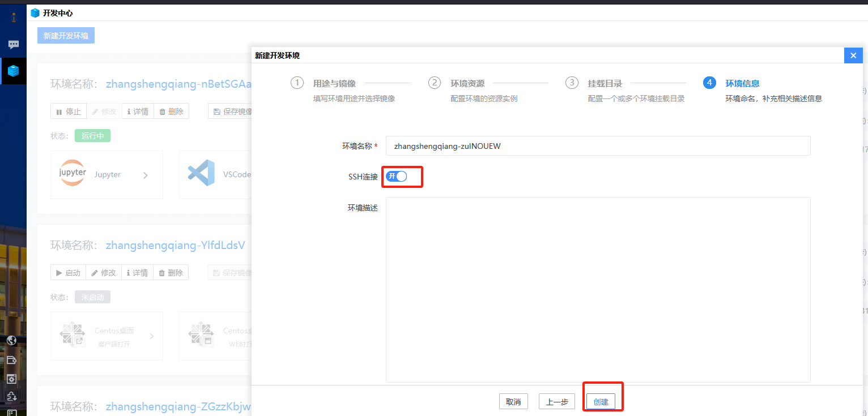This screenshot has width=868, height=416.
Task: Click the 运行中 status badge
Action: click(x=92, y=136)
